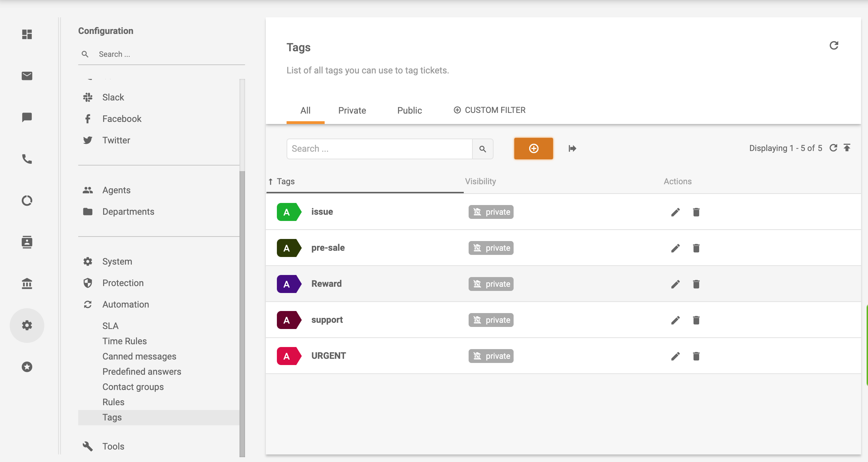Image resolution: width=868 pixels, height=462 pixels.
Task: Click the refresh tags list icon
Action: (x=833, y=148)
